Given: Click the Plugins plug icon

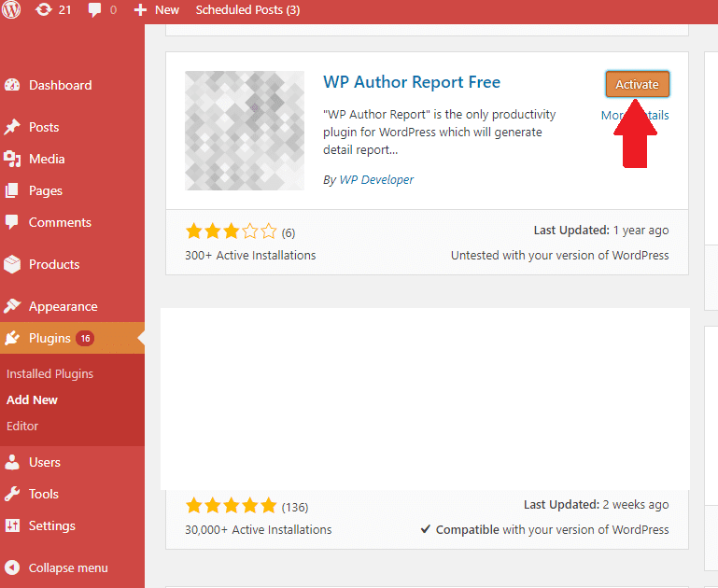Looking at the screenshot, I should point(12,338).
